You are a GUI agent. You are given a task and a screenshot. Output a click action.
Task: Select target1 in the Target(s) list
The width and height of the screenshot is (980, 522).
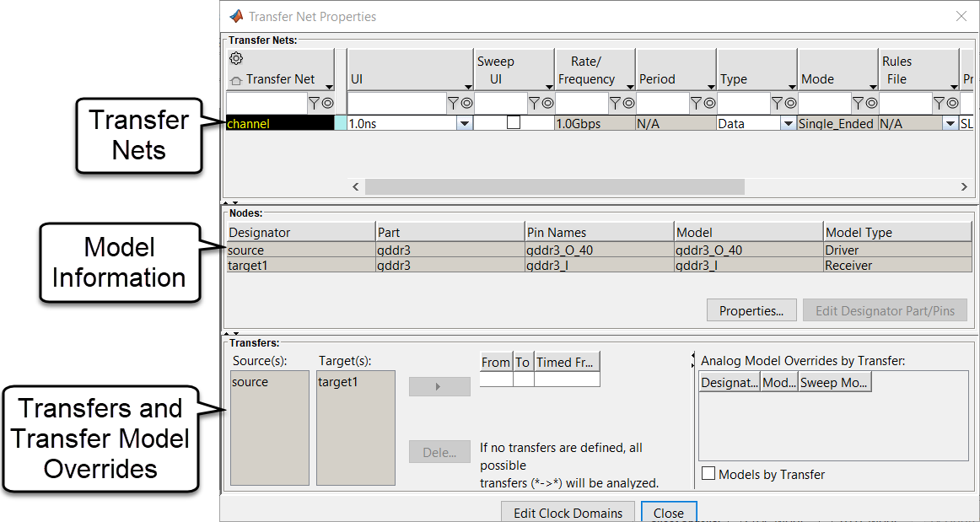337,382
